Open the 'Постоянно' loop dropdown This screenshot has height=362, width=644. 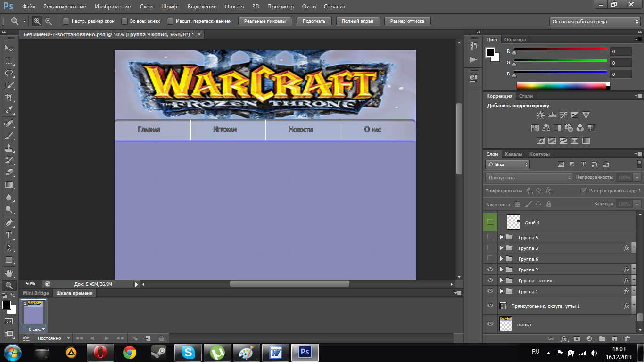point(53,338)
